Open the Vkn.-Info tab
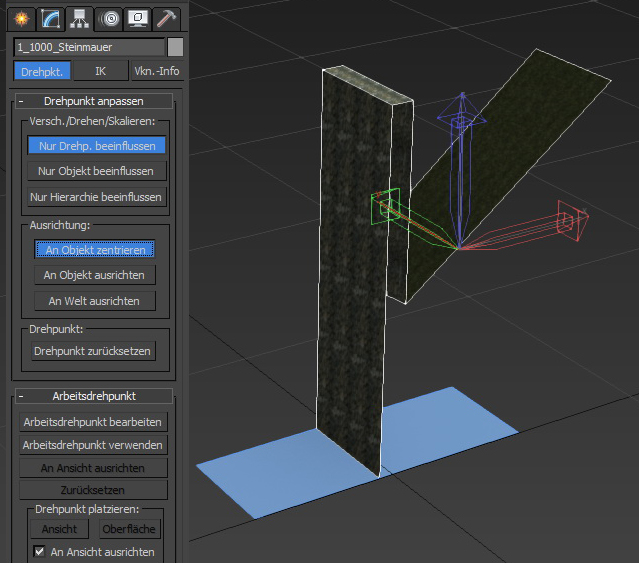Image resolution: width=639 pixels, height=563 pixels. click(x=156, y=71)
